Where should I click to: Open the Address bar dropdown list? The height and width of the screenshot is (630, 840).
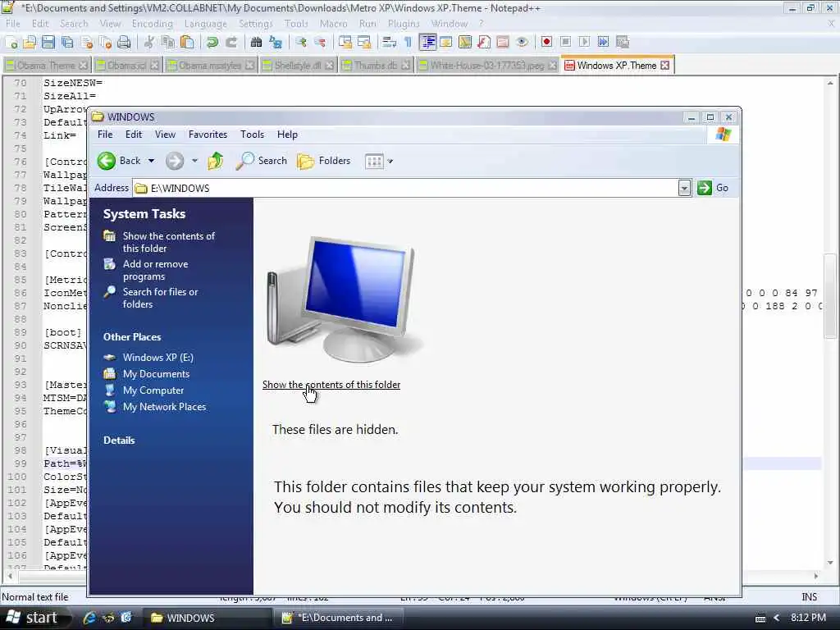pyautogui.click(x=684, y=188)
